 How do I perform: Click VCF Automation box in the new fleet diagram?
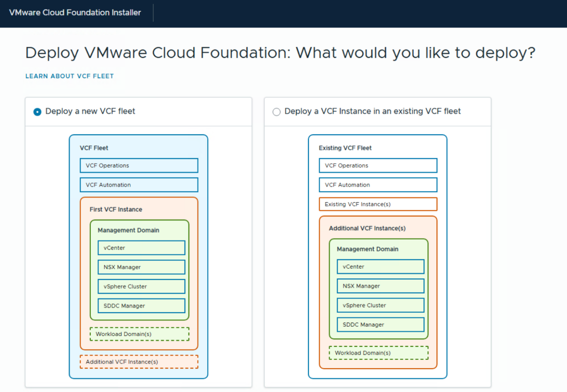pos(139,185)
